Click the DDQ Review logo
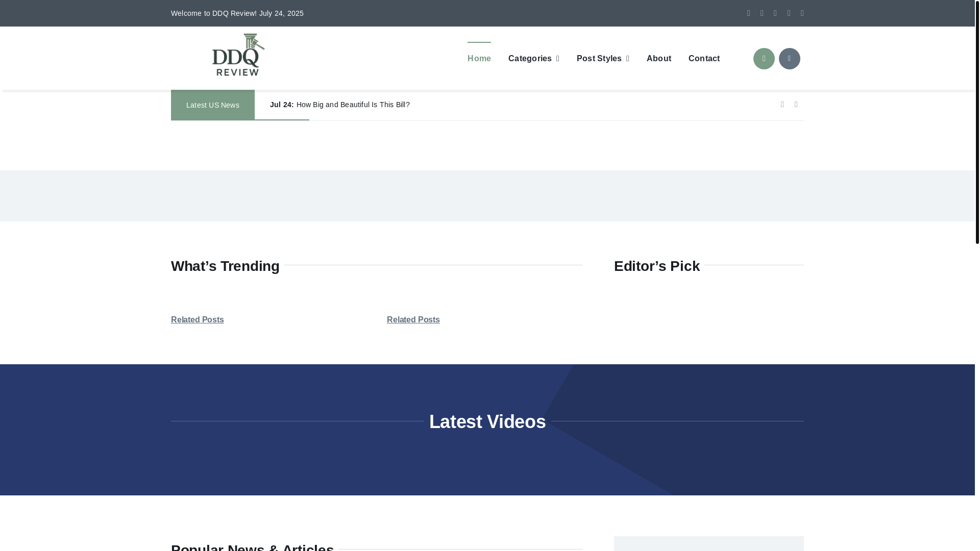980x551 pixels. click(x=238, y=55)
